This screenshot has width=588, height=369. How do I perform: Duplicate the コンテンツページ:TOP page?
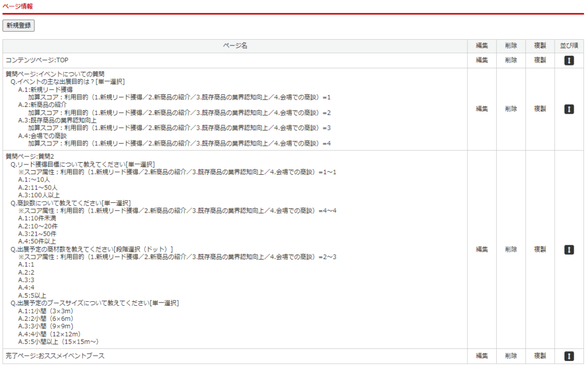coord(540,60)
